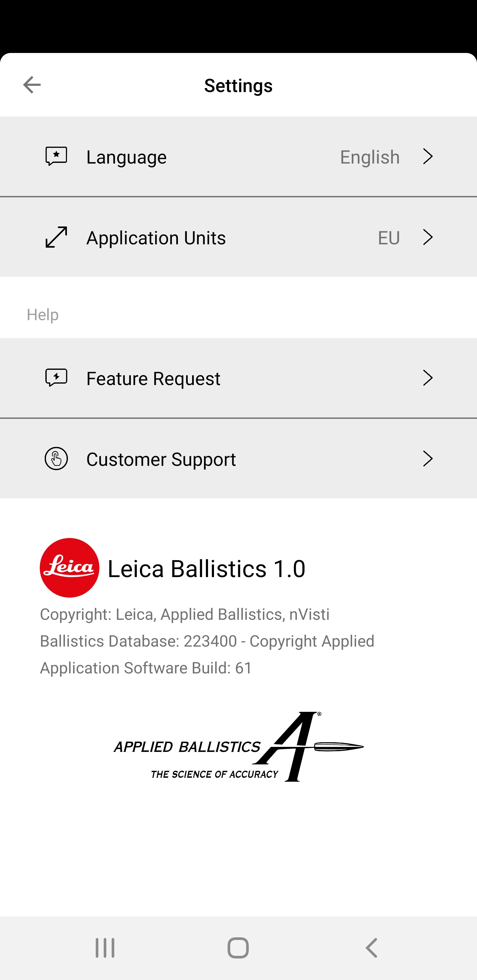Click the Language speech bubble star icon
This screenshot has width=477, height=980.
56,156
